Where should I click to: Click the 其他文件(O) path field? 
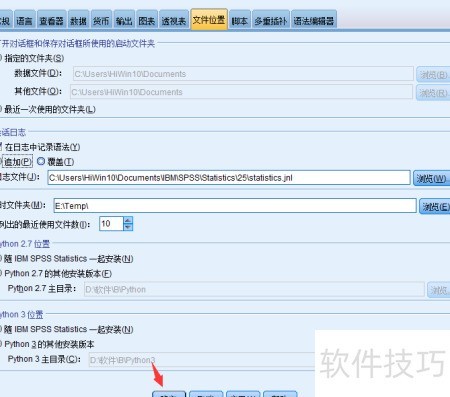coord(241,92)
